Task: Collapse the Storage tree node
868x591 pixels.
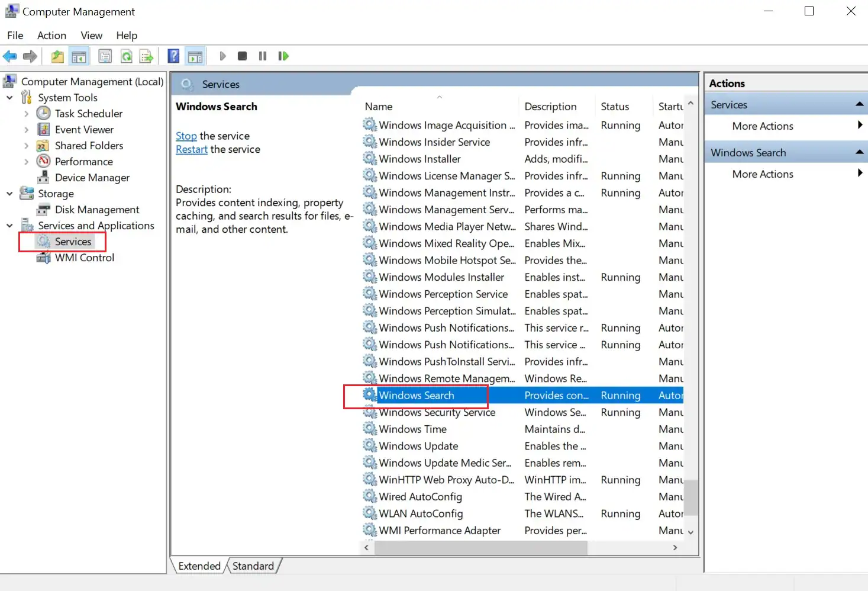Action: [x=9, y=193]
